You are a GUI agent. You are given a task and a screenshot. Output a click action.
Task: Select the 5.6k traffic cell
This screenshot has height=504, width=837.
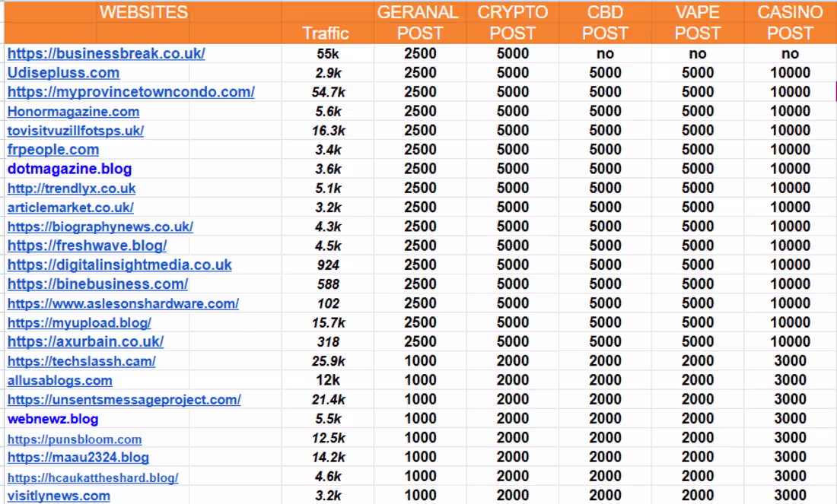click(328, 111)
